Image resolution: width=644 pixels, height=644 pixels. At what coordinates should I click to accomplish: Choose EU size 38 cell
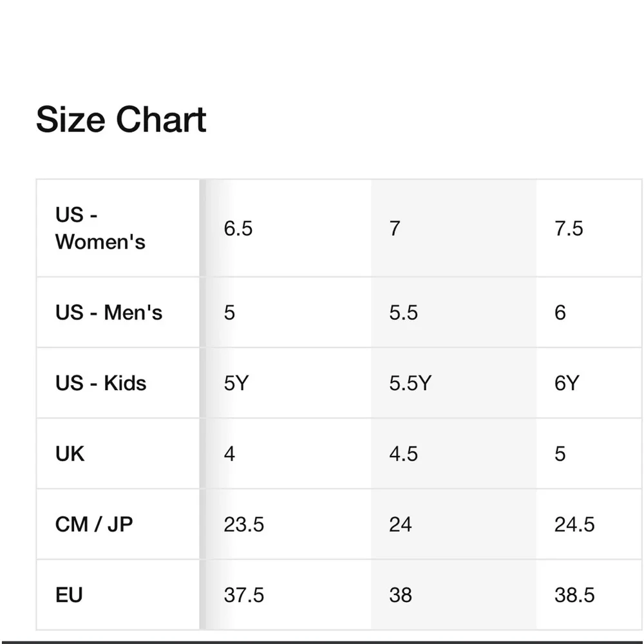click(x=401, y=595)
